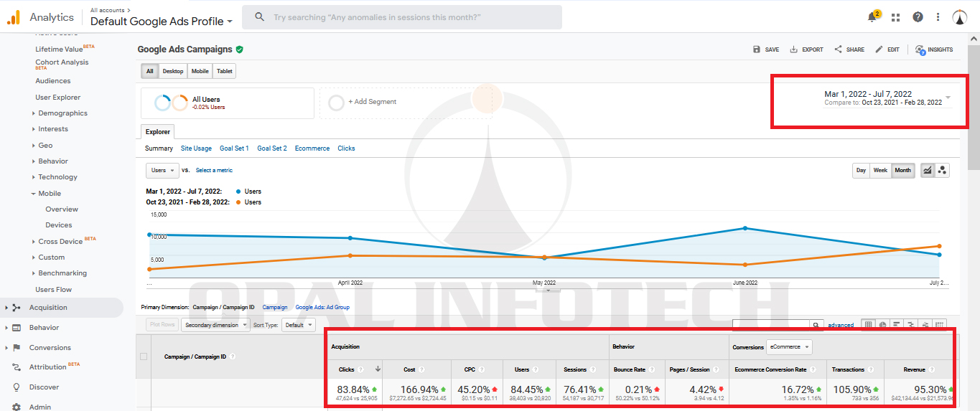Select the Mobile device filter

click(200, 71)
